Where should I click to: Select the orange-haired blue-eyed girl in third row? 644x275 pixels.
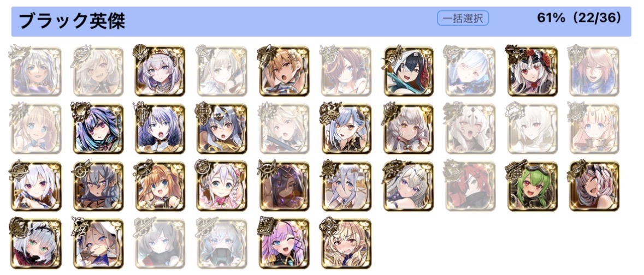click(x=159, y=186)
